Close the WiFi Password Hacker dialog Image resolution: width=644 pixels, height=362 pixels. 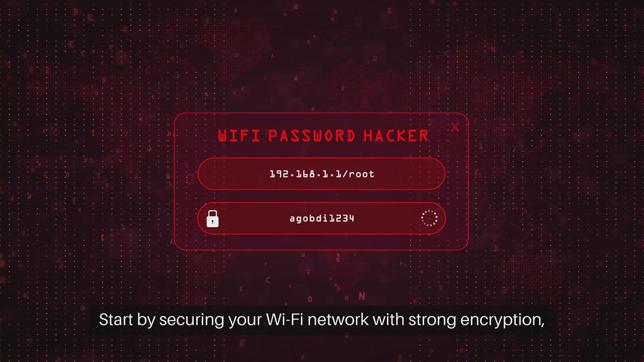tap(455, 127)
